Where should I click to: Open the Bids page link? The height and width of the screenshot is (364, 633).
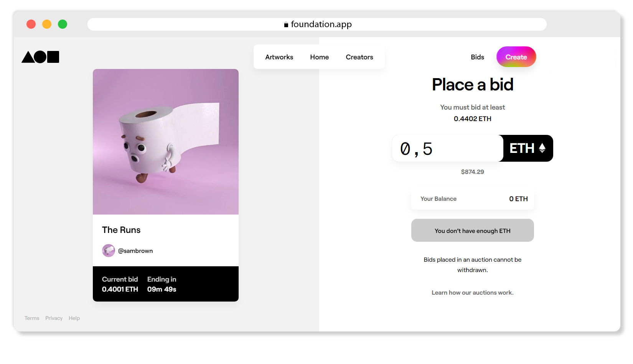pos(477,57)
